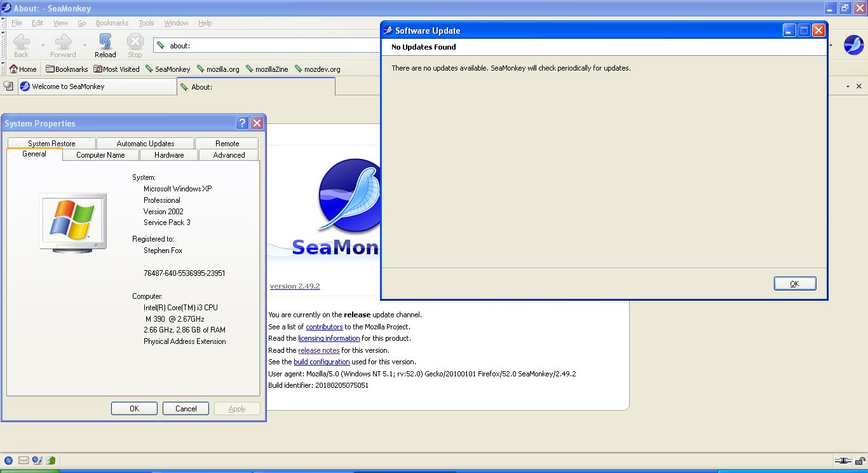
Task: Open the Go menu
Action: point(82,23)
